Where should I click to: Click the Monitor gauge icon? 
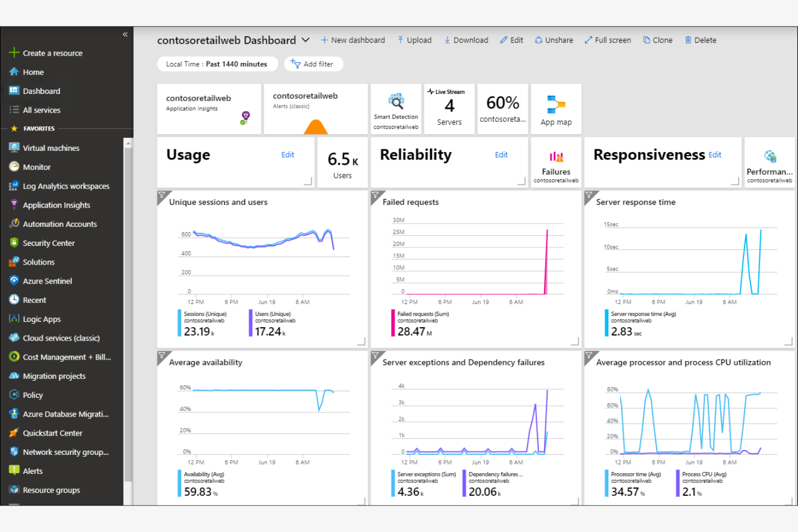point(14,167)
